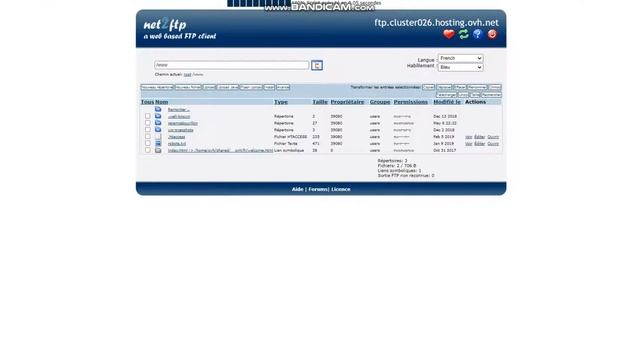Click the Nouveau fichier button

point(188,87)
